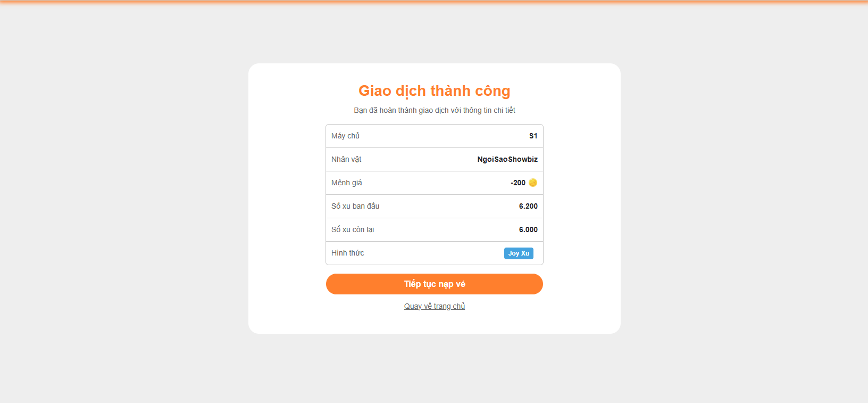The width and height of the screenshot is (868, 403).
Task: Select the Mệnh giá label
Action: click(346, 183)
